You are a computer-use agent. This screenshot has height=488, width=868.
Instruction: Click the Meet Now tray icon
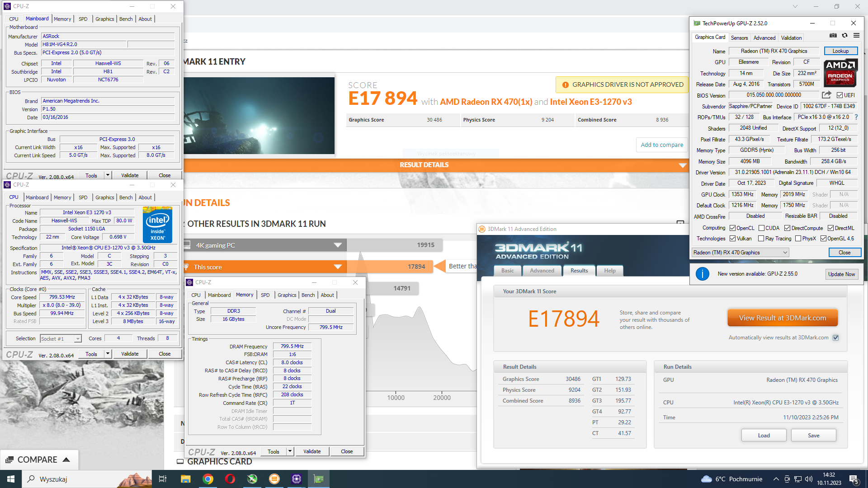[x=787, y=479]
